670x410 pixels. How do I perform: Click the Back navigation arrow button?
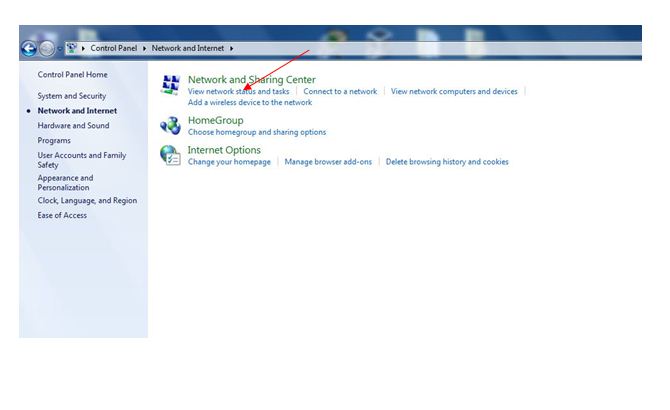tap(29, 49)
